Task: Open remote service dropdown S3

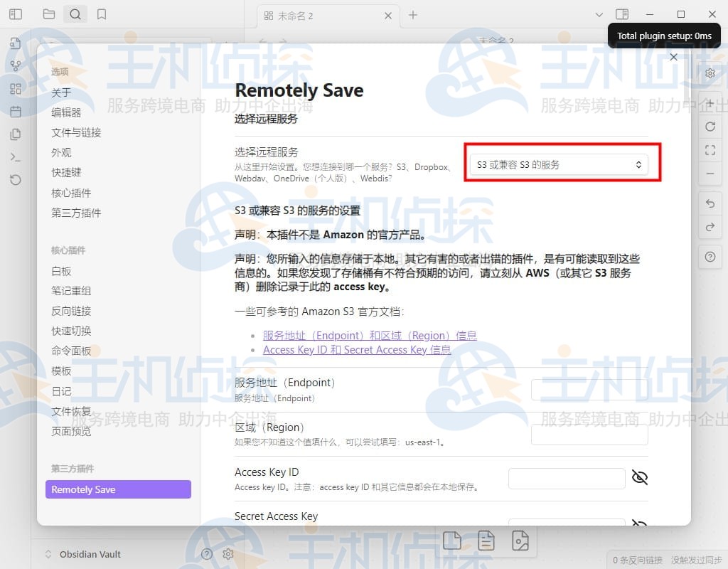Action: click(x=559, y=164)
